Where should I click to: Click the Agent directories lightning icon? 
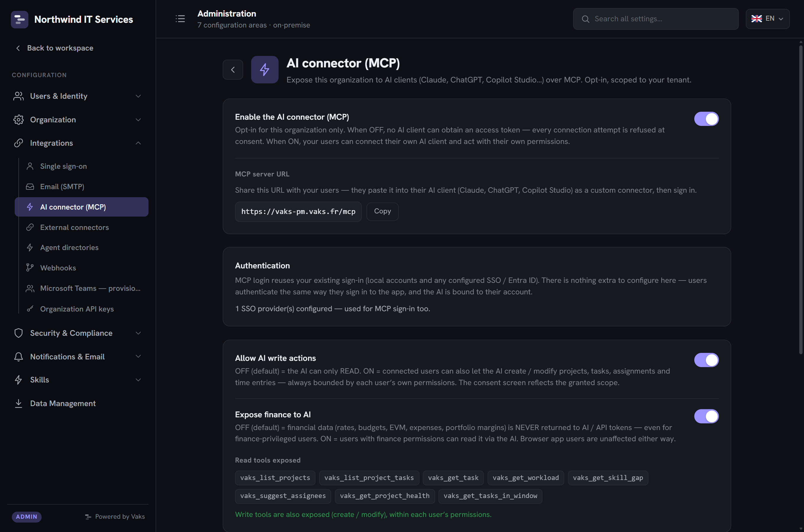30,248
